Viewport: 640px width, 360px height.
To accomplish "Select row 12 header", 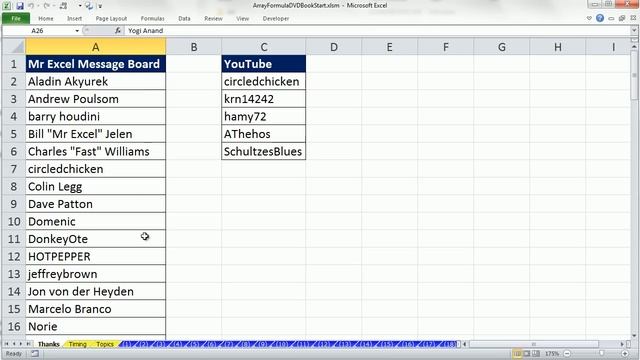I will 14,256.
